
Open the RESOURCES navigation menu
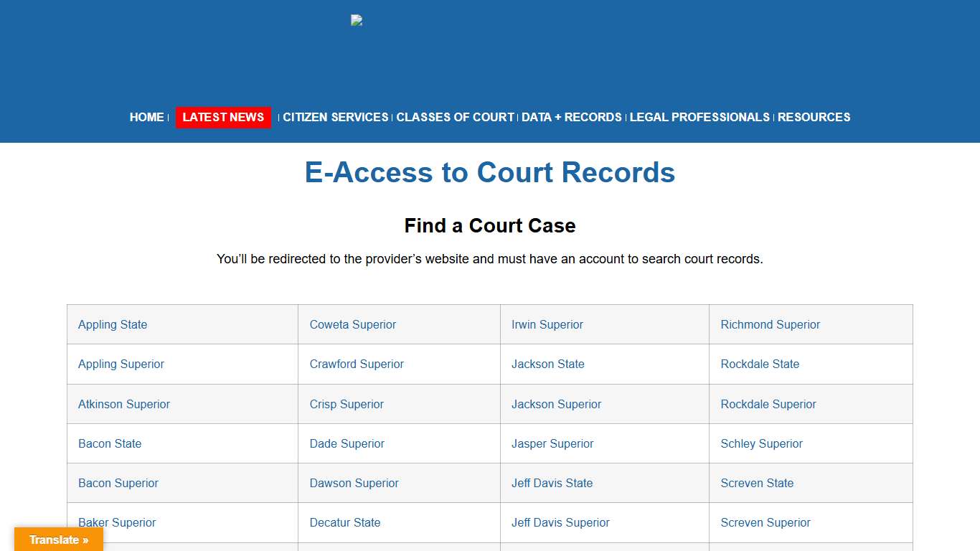coord(814,117)
